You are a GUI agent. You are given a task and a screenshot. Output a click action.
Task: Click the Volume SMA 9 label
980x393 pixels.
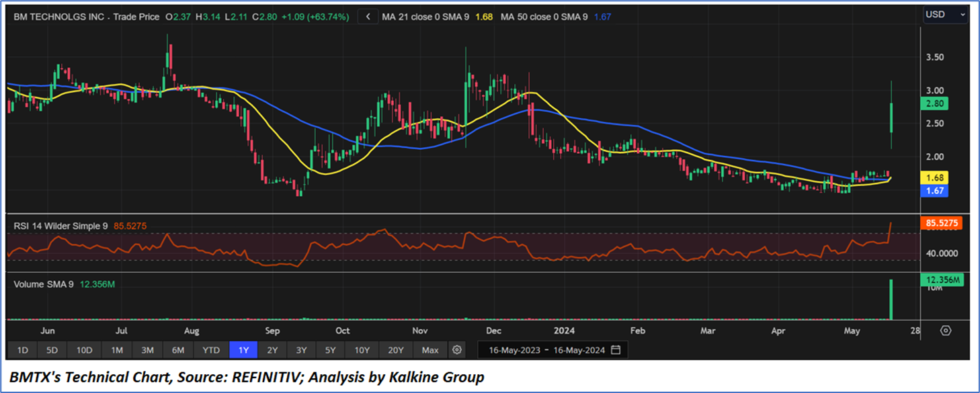(44, 284)
